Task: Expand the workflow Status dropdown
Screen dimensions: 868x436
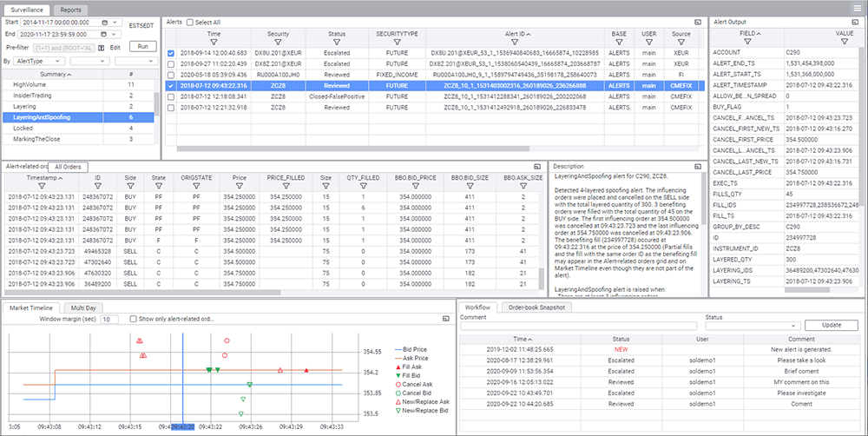Action: [x=753, y=326]
